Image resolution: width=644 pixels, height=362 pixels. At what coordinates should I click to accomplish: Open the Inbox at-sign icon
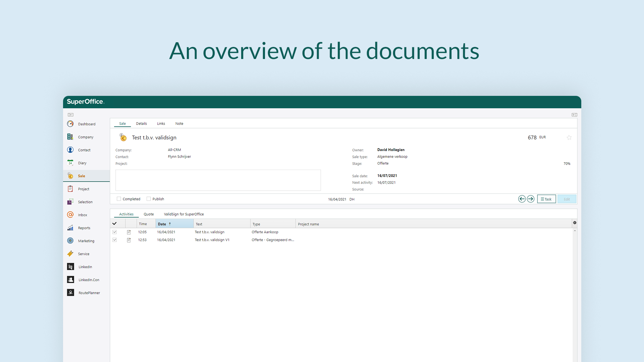pyautogui.click(x=70, y=215)
